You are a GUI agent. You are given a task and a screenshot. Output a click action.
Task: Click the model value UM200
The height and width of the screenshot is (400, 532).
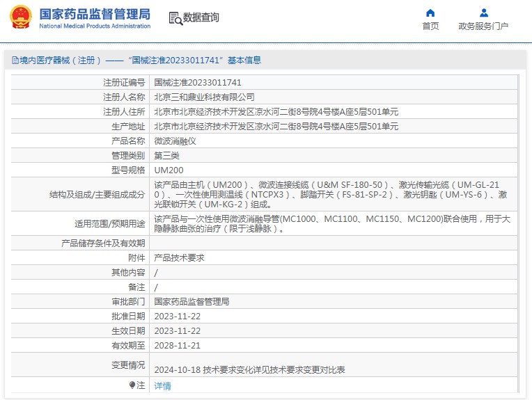tap(169, 170)
